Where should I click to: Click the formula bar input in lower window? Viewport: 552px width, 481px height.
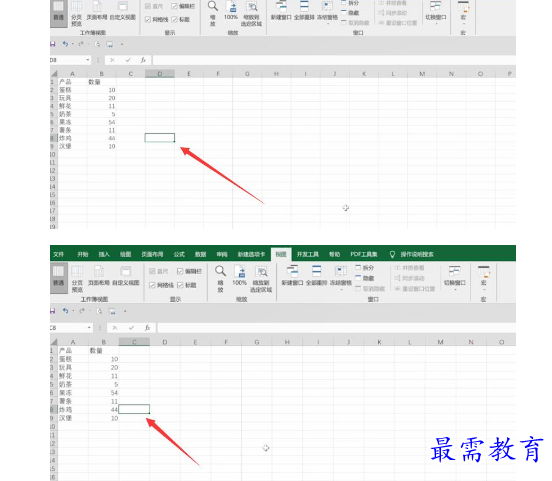tap(336, 327)
